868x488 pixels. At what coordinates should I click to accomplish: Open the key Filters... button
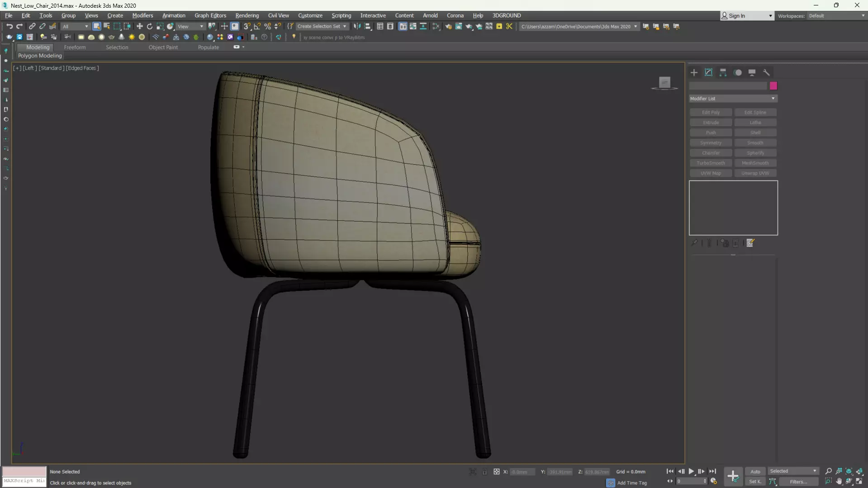tap(798, 482)
